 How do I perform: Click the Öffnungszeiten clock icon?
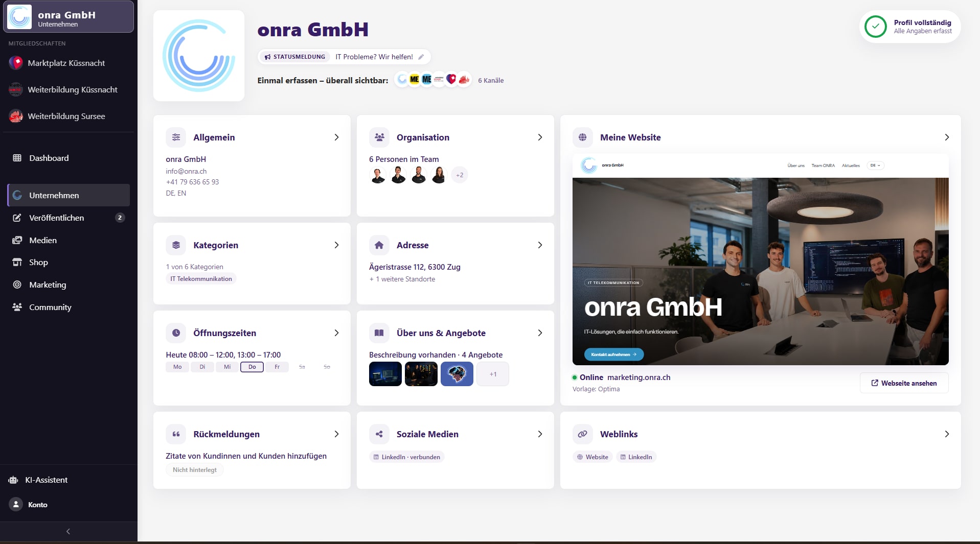[176, 333]
